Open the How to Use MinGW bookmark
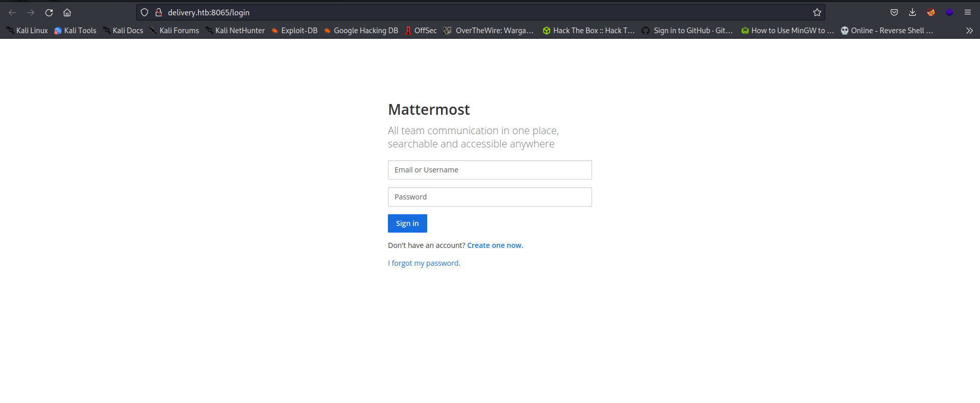Viewport: 980px width, 403px height. [x=788, y=31]
